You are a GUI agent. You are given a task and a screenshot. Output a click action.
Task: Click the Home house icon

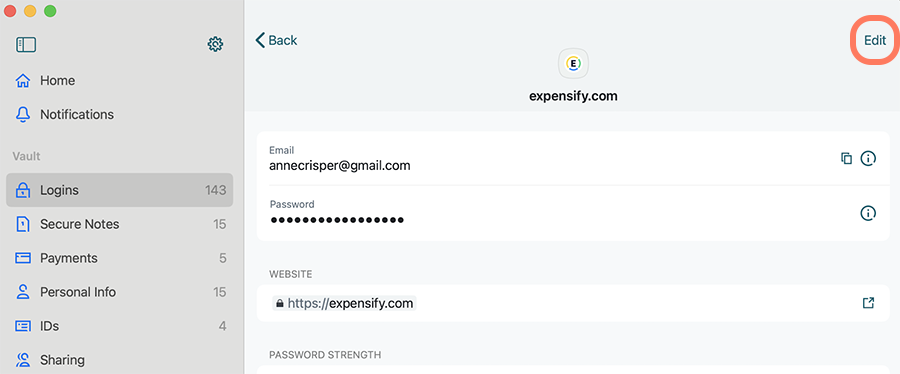(23, 81)
